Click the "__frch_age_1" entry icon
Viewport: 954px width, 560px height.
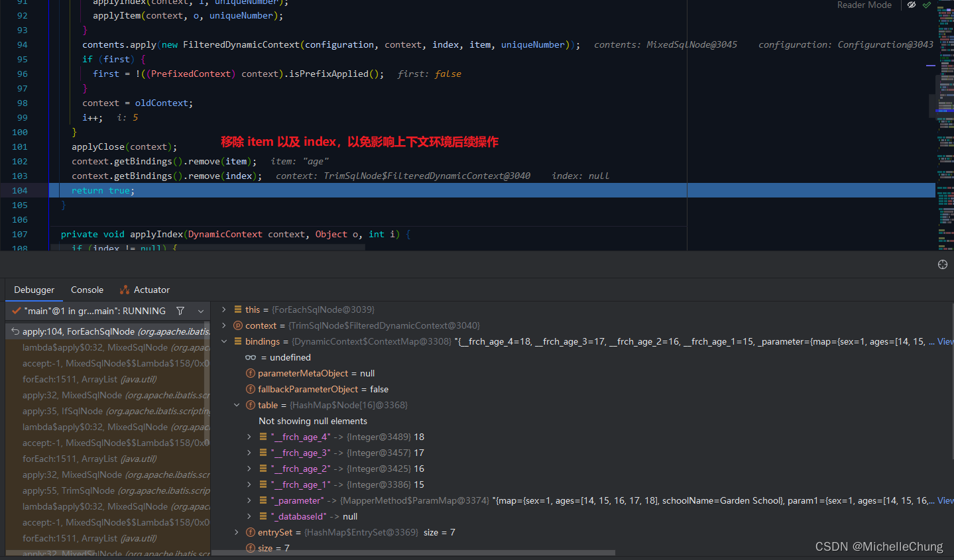coord(263,484)
